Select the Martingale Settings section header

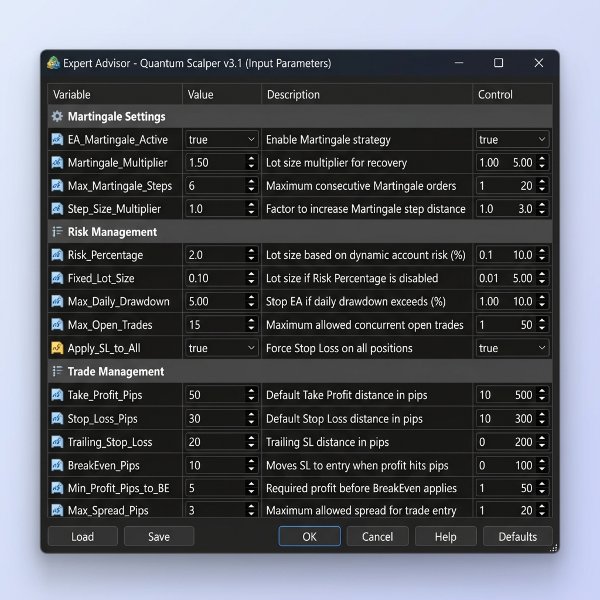coord(300,116)
